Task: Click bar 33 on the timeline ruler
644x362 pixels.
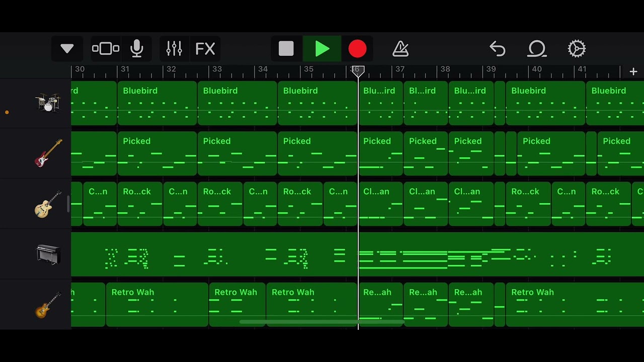Action: (x=217, y=69)
